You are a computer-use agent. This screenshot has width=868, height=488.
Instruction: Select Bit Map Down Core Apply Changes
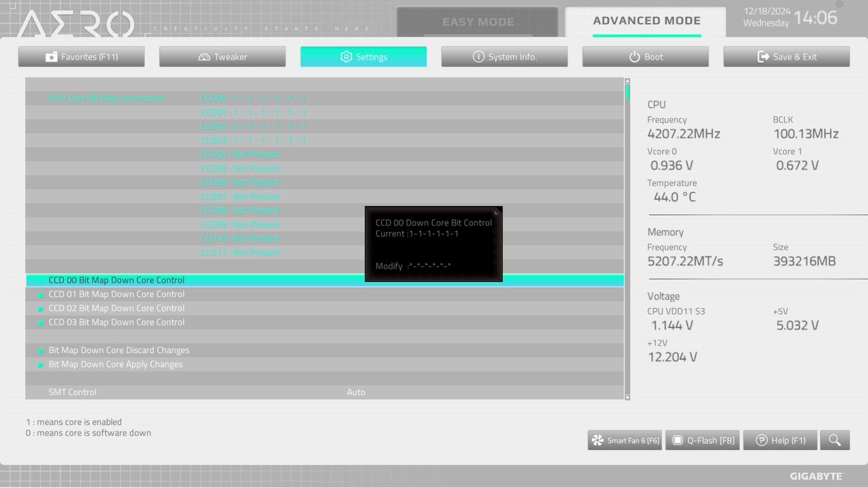point(325,364)
